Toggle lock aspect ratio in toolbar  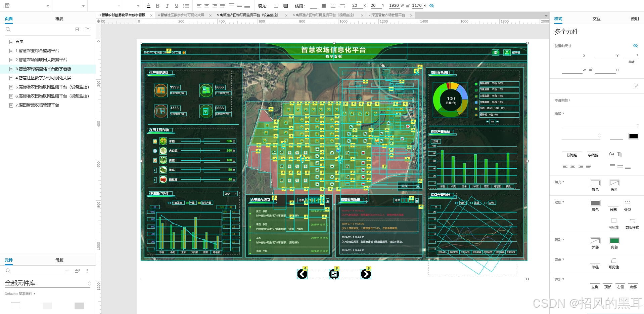408,6
